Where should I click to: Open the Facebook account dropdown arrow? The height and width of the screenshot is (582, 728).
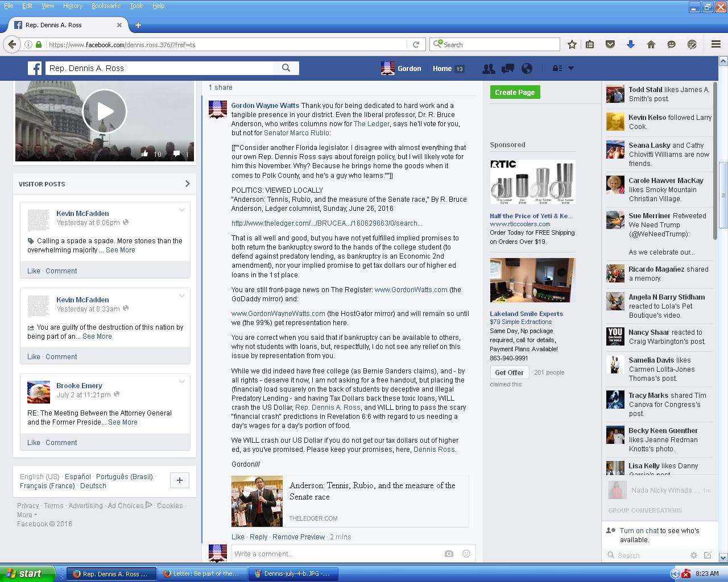click(571, 68)
